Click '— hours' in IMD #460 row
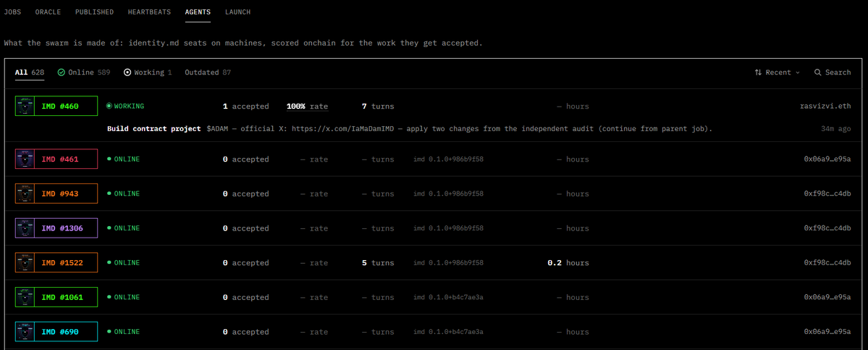868x350 pixels. pyautogui.click(x=573, y=106)
